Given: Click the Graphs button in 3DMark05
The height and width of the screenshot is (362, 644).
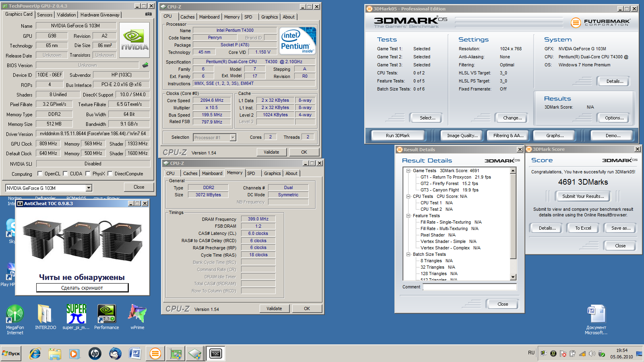Looking at the screenshot, I should tap(555, 136).
